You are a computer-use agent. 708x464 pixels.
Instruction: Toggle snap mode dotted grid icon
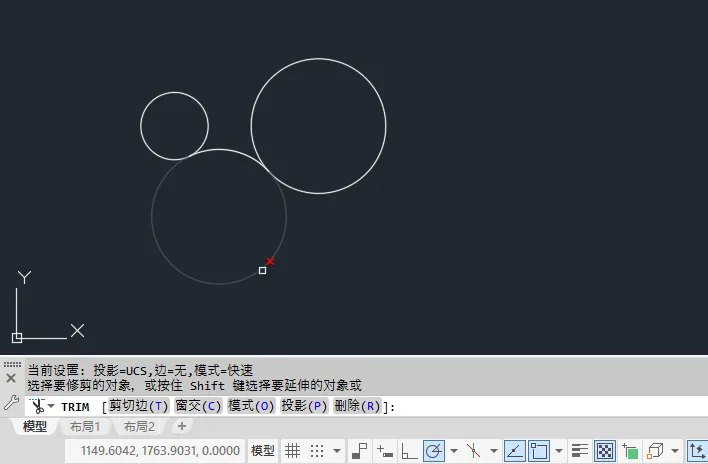[x=317, y=450]
